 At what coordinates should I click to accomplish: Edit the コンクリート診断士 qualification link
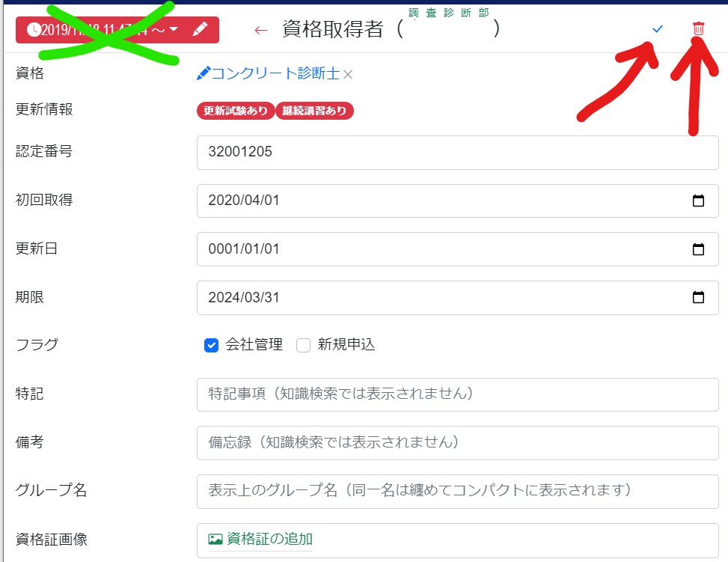coord(269,73)
